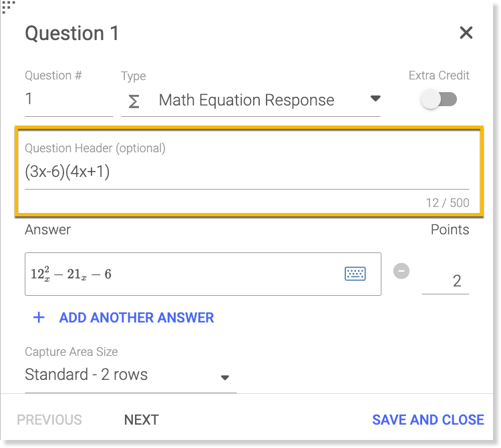Click the math answer equation box
This screenshot has height=448, width=501.
(x=203, y=274)
